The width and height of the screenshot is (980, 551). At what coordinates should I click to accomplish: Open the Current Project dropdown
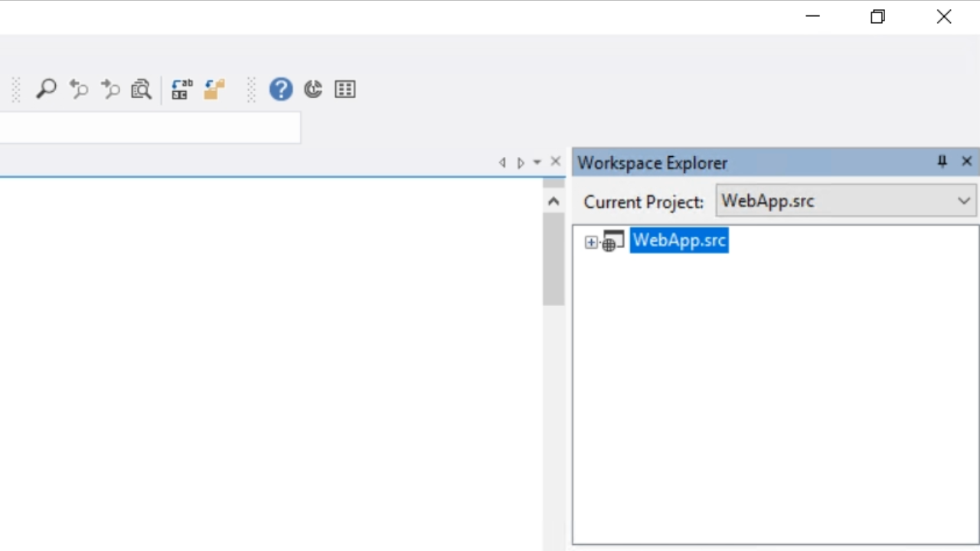tap(963, 201)
